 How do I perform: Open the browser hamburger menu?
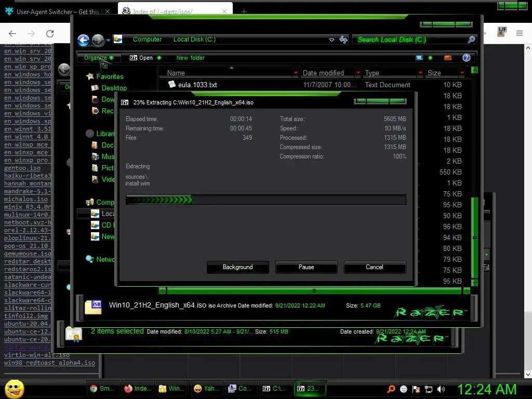point(520,33)
